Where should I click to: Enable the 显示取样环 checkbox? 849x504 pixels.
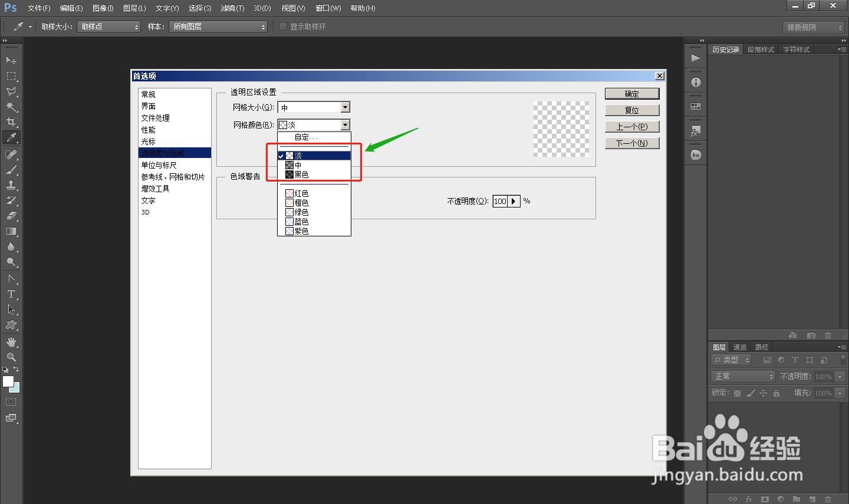coord(283,27)
